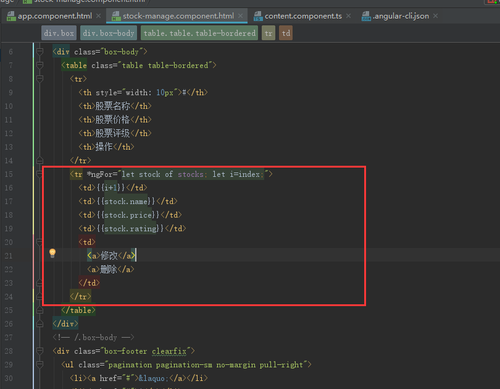The width and height of the screenshot is (500, 389).
Task: Collapse fold marker at line 6
Action: (x=40, y=52)
